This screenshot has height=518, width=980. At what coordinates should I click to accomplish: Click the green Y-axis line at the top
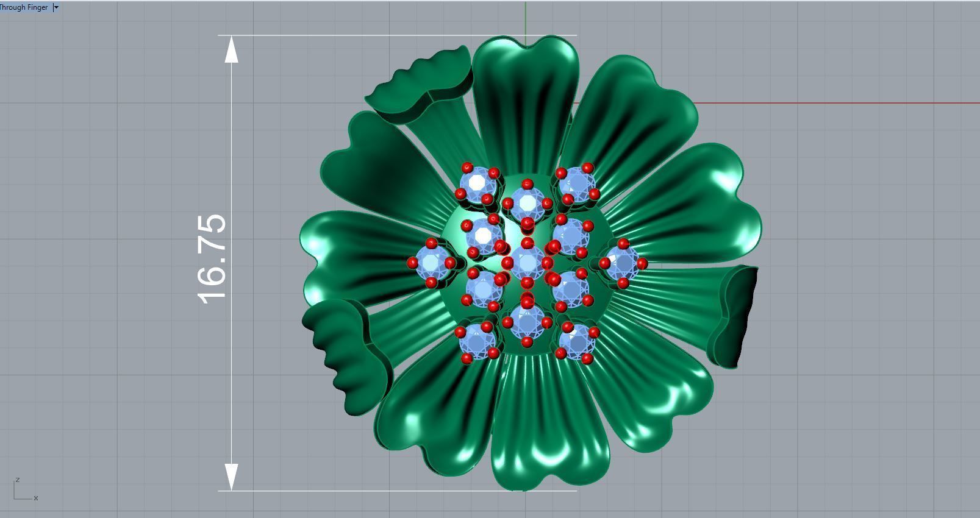tap(526, 21)
